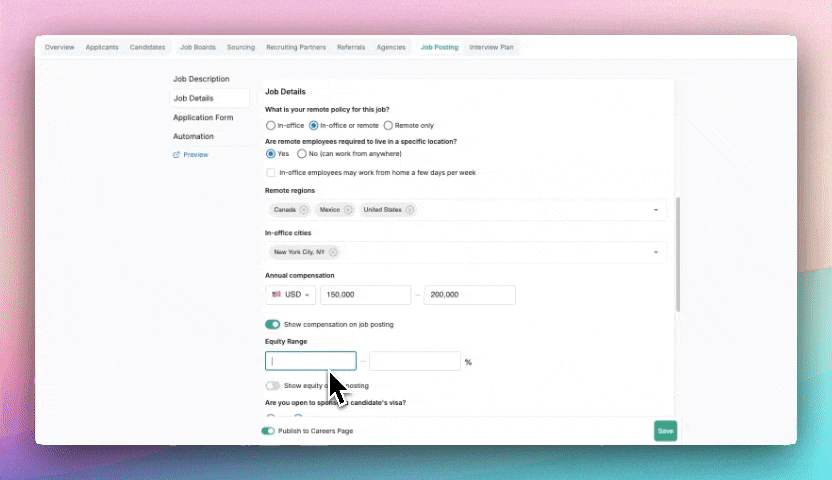The width and height of the screenshot is (832, 480).
Task: Expand the Remote regions dropdown arrow
Action: 657,210
